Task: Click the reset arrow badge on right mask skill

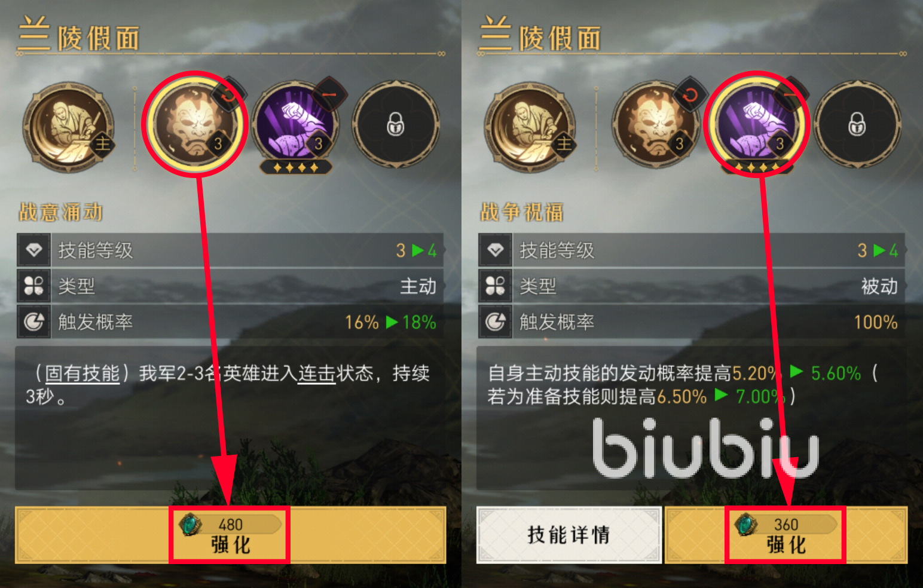Action: click(690, 94)
